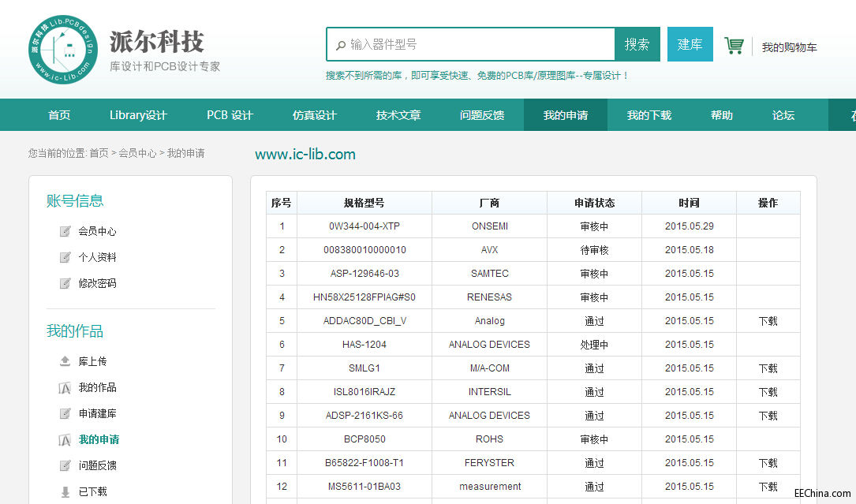Open 申请建库 in the sidebar
The image size is (856, 504).
97,413
